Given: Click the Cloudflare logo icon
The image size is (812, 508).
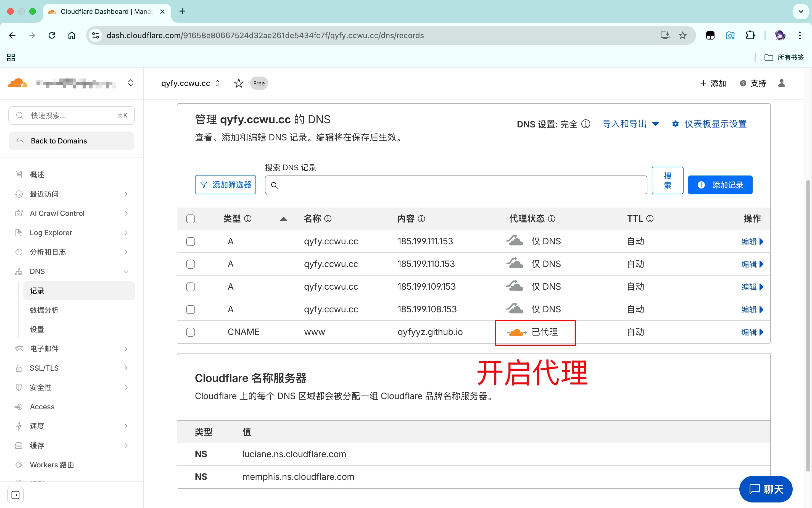Looking at the screenshot, I should pos(17,83).
